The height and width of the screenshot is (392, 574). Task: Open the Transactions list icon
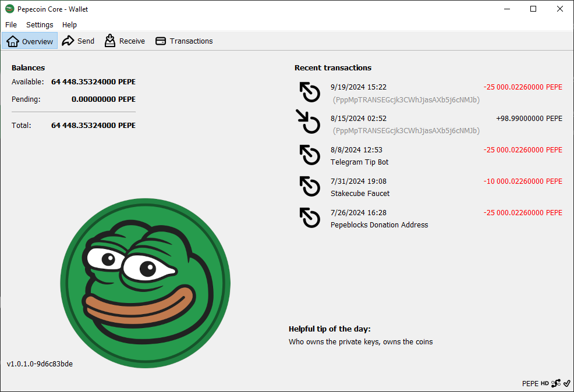point(160,41)
